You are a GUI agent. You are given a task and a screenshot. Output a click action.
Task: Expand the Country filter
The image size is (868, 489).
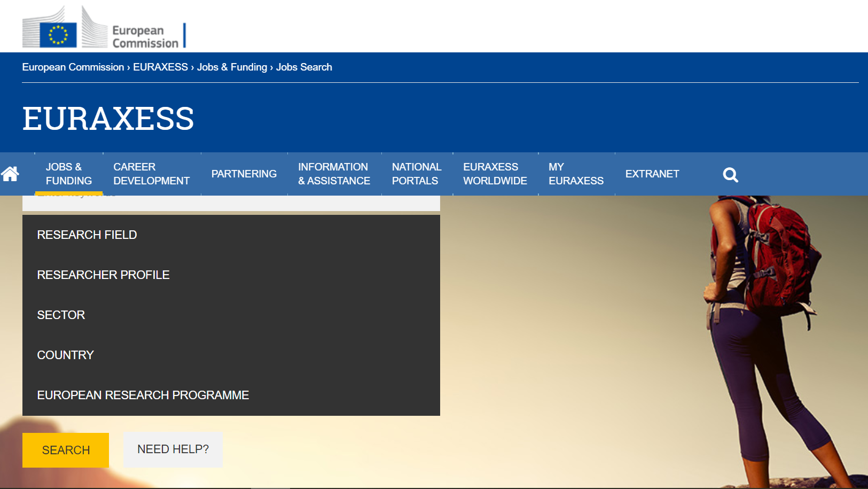click(231, 355)
